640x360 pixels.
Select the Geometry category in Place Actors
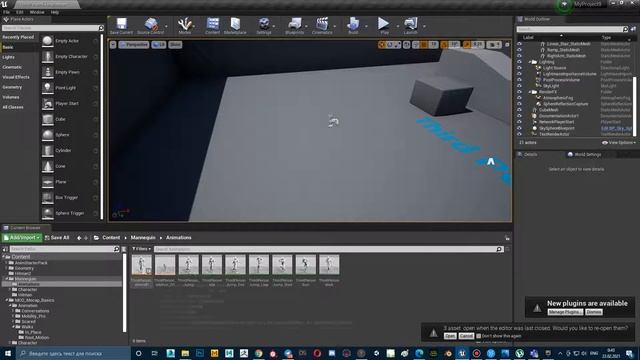pyautogui.click(x=12, y=87)
